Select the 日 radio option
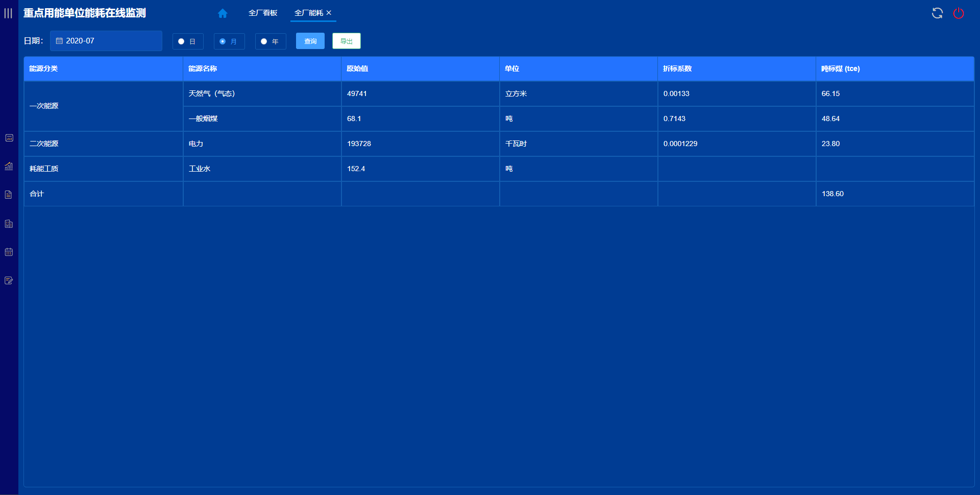 (x=188, y=41)
